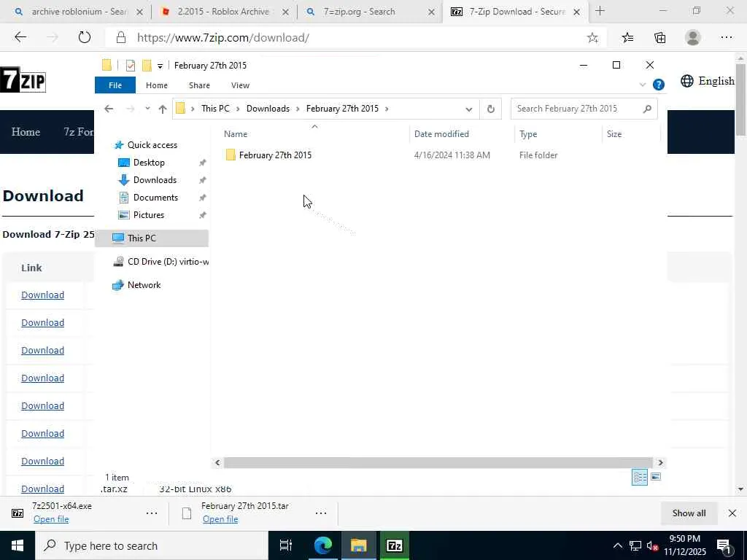Select Documents in navigation pane

[x=155, y=198]
